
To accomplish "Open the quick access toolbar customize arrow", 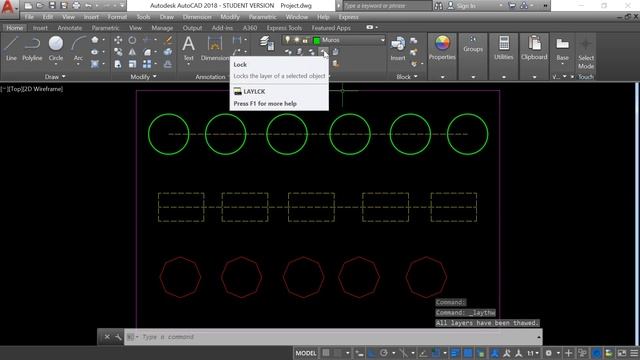I will [x=122, y=6].
